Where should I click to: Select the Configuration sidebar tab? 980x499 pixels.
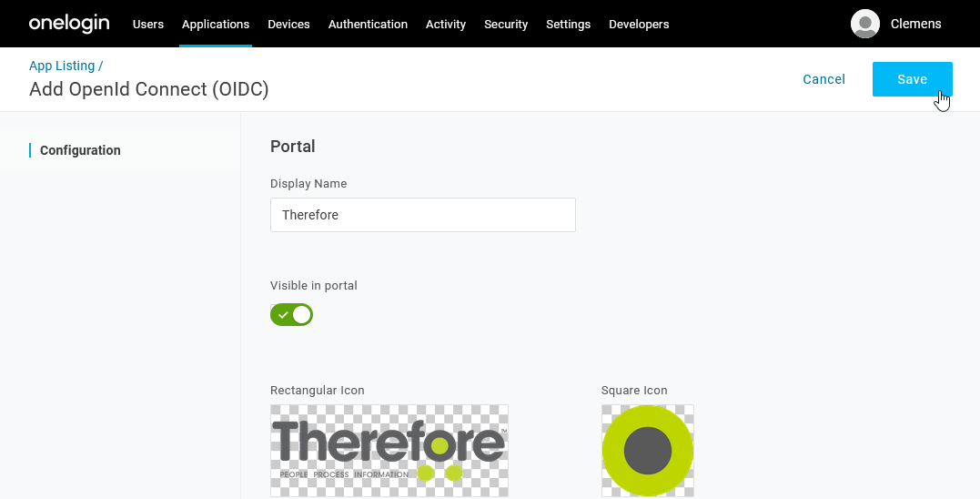(80, 150)
